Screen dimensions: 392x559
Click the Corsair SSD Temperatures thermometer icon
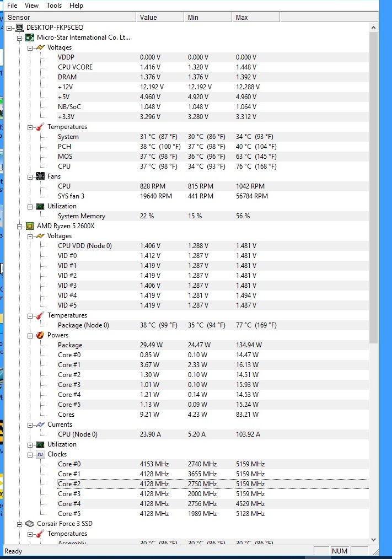pyautogui.click(x=40, y=533)
